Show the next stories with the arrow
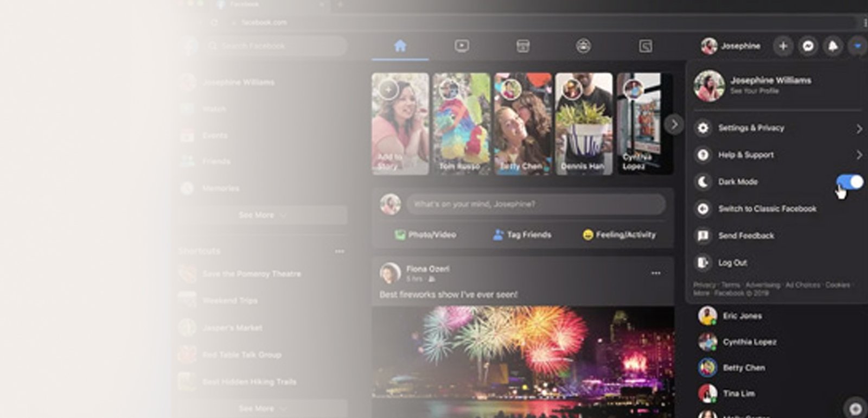The width and height of the screenshot is (868, 418). pyautogui.click(x=674, y=124)
